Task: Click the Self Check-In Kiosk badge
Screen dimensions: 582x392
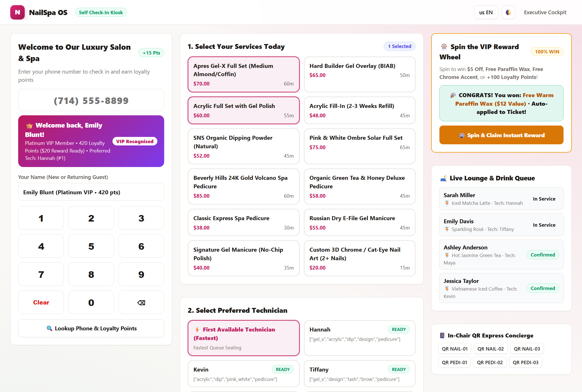Action: [x=101, y=12]
